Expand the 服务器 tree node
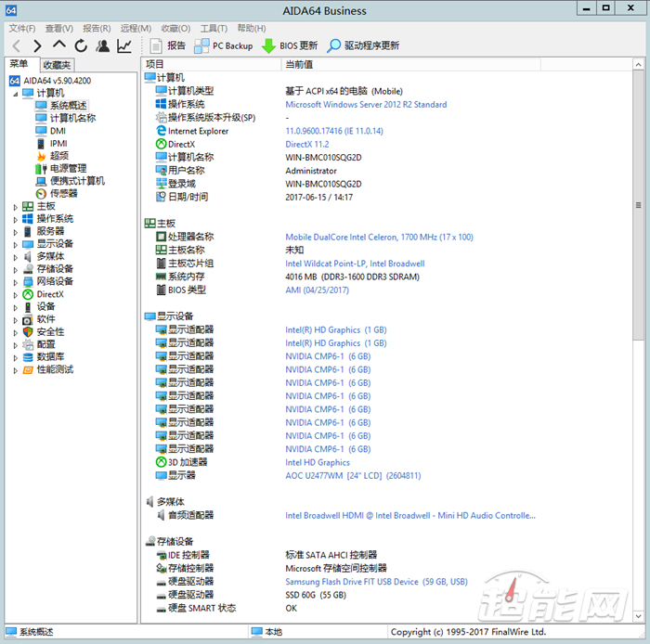 [x=16, y=232]
